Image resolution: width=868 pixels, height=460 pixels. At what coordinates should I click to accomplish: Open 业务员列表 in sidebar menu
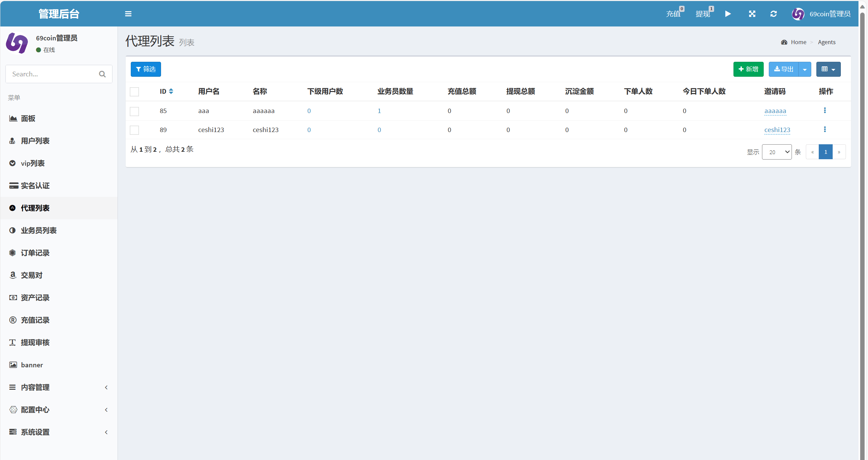39,231
